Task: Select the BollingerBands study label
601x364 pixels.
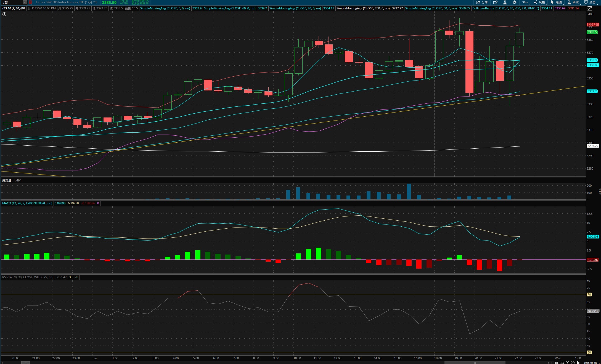Action: pos(506,8)
